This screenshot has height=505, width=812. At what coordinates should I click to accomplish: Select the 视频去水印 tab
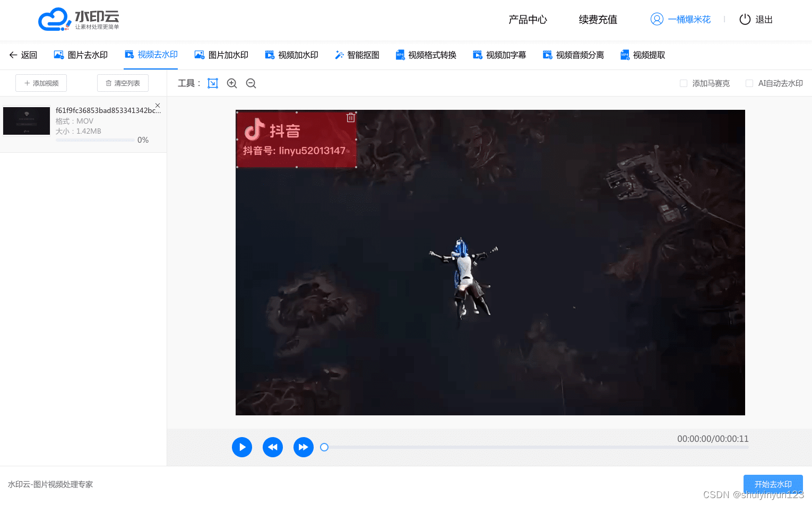(151, 55)
